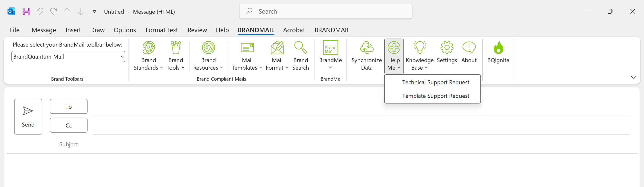This screenshot has width=644, height=187.
Task: Open the File tab
Action: click(x=15, y=30)
